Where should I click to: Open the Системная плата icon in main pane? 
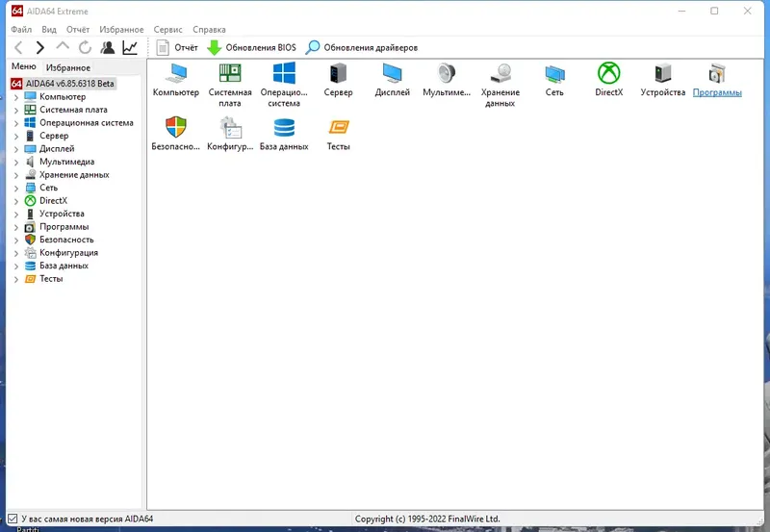[x=230, y=73]
